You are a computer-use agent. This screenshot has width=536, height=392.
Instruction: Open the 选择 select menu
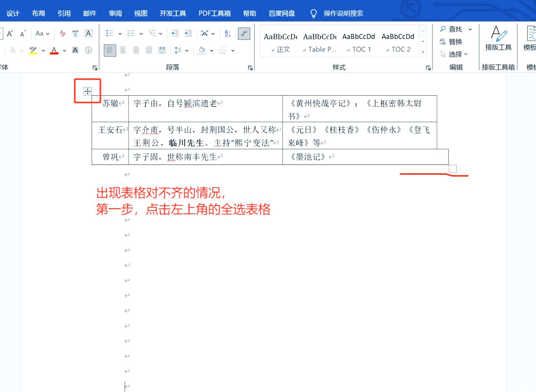pos(454,54)
